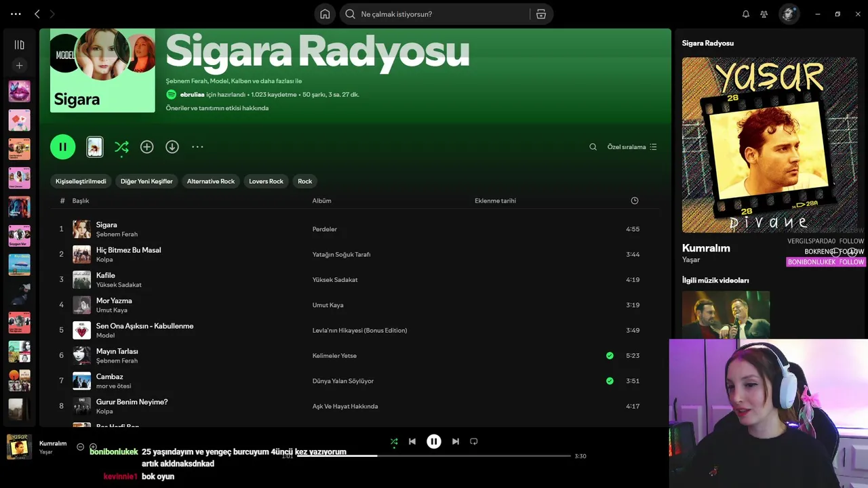The image size is (868, 488).
Task: Open the friend activity icon
Action: (x=764, y=14)
